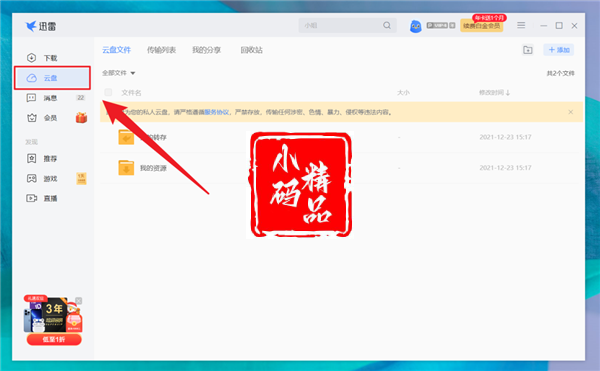This screenshot has width=600, height=371.
Task: Click the 共2个文件 file count
Action: [560, 73]
